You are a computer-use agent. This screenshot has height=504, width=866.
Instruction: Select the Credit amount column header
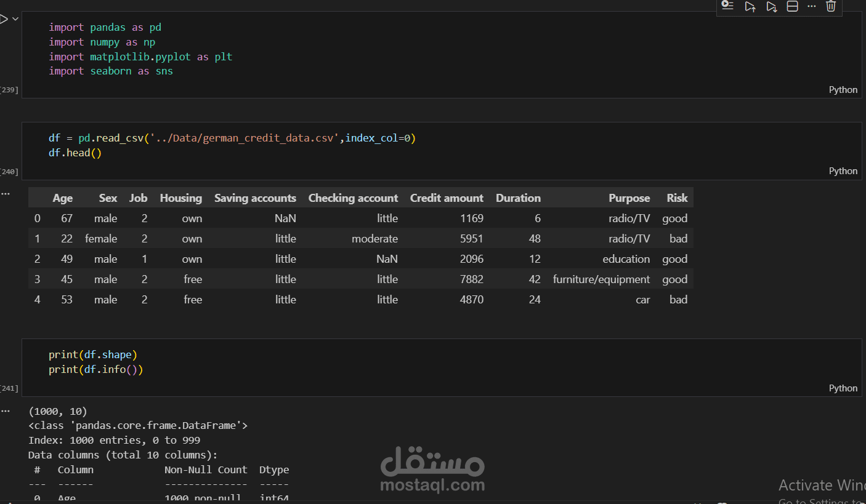tap(447, 198)
